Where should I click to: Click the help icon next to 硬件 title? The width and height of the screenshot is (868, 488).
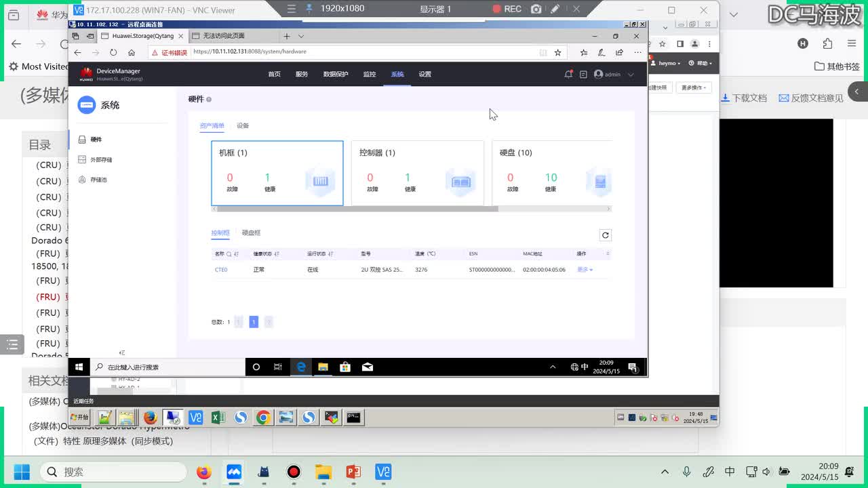209,100
